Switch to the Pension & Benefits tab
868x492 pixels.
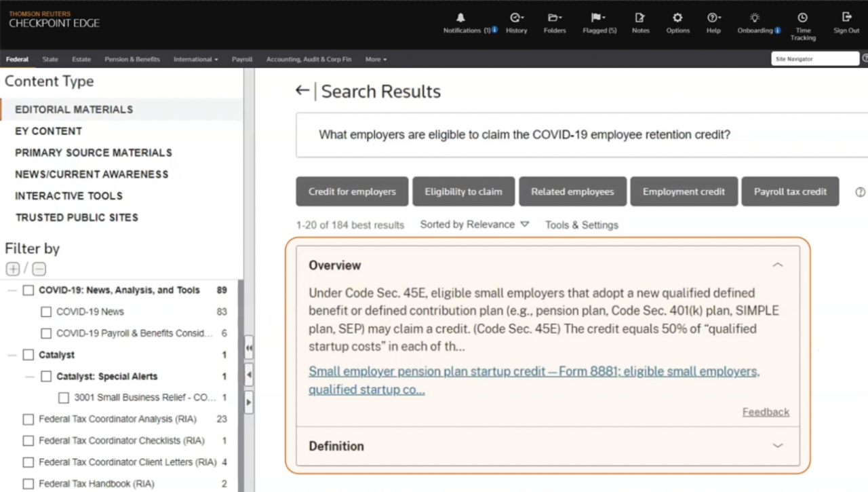tap(132, 60)
